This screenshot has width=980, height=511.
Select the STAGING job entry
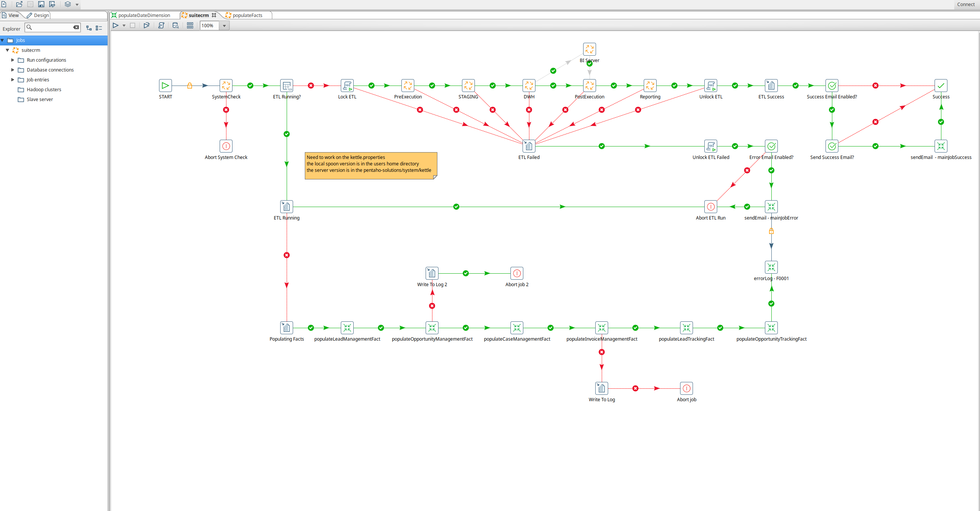[x=468, y=86]
